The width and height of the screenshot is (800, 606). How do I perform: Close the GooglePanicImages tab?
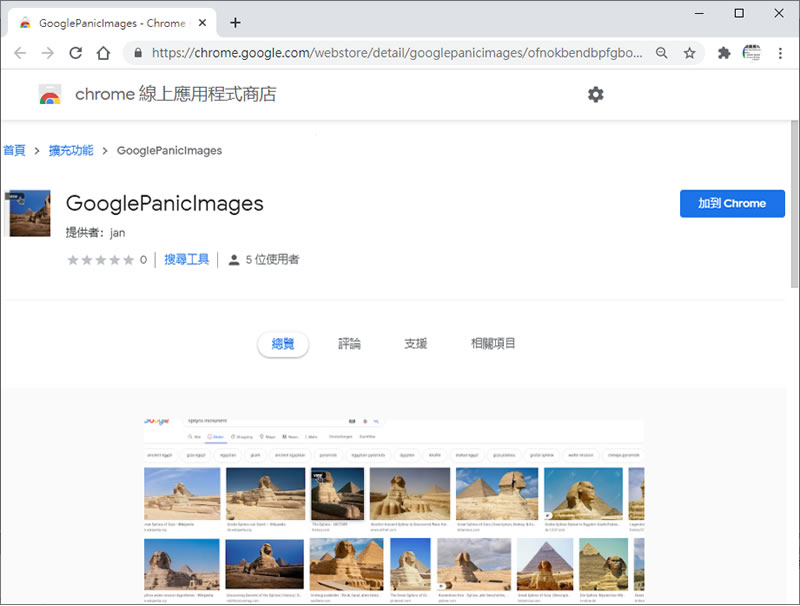click(x=205, y=22)
